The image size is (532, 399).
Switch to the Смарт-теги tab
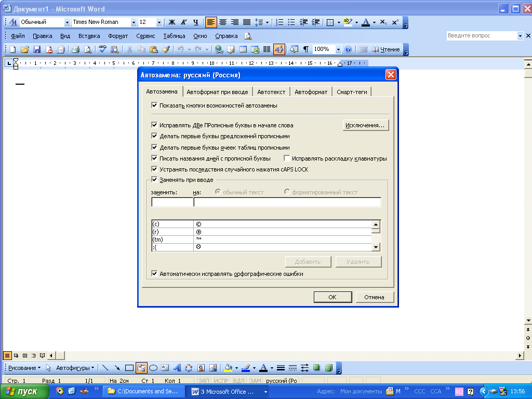[x=352, y=92]
